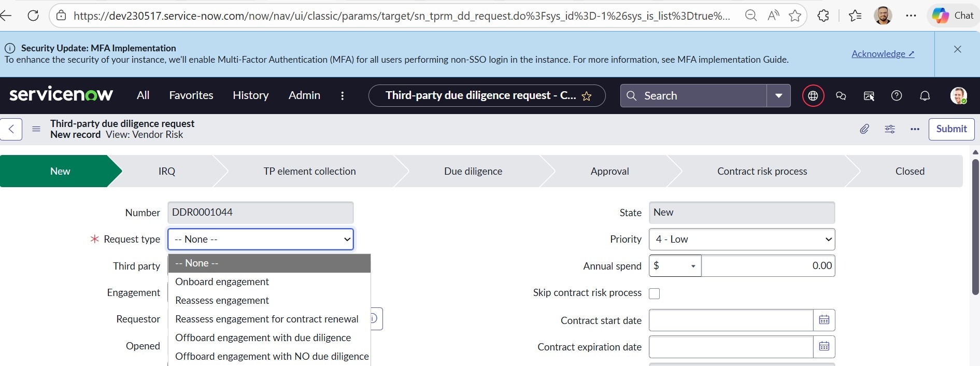
Task: Personalize form settings sliders icon
Action: (890, 129)
